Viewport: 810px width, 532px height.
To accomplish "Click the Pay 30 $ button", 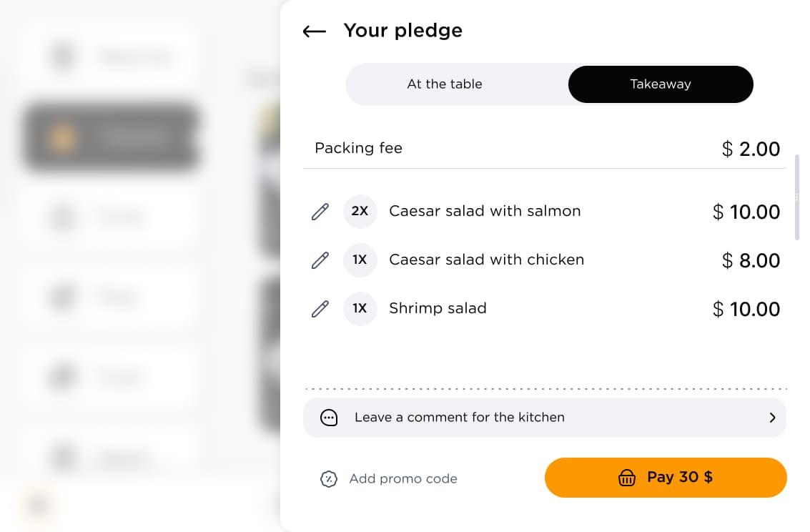I will pyautogui.click(x=666, y=477).
